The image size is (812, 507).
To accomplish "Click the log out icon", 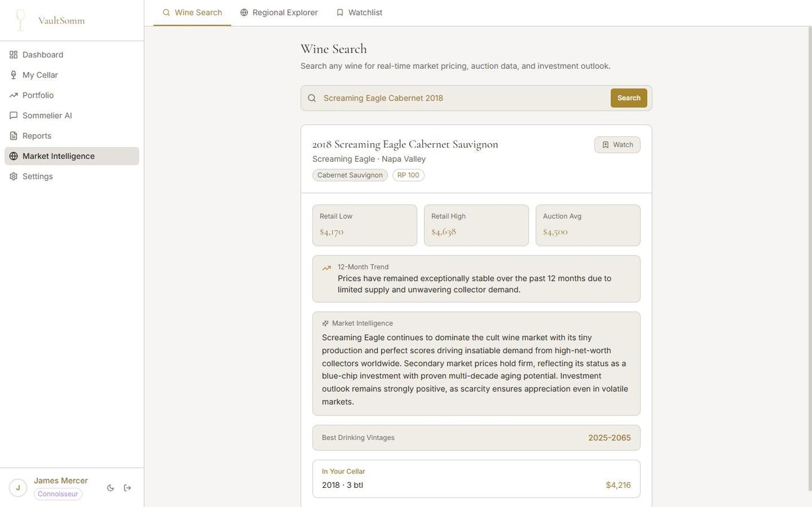I will (128, 488).
